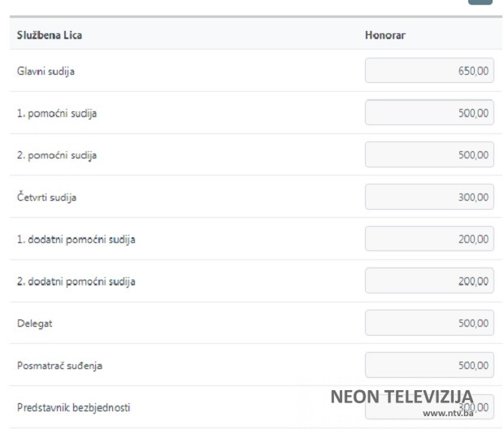Select the Delegat row label
Image resolution: width=504 pixels, height=430 pixels.
34,324
